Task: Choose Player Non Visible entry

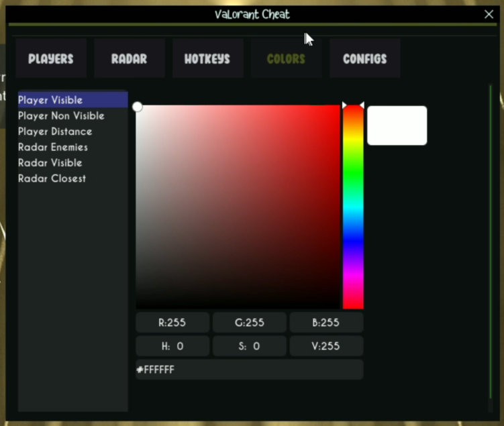Action: pyautogui.click(x=73, y=115)
